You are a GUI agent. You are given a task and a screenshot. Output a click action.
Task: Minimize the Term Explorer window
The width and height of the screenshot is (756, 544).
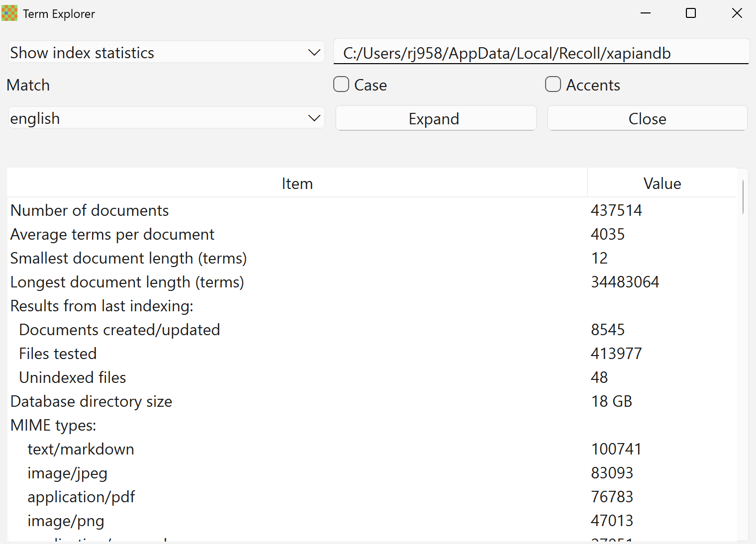(646, 13)
